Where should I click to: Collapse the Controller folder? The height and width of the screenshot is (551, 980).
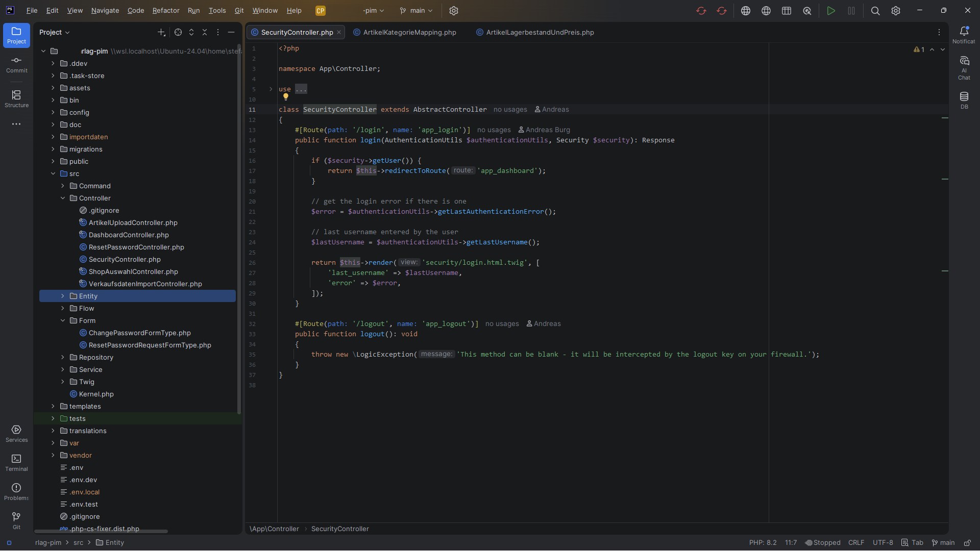pyautogui.click(x=63, y=198)
